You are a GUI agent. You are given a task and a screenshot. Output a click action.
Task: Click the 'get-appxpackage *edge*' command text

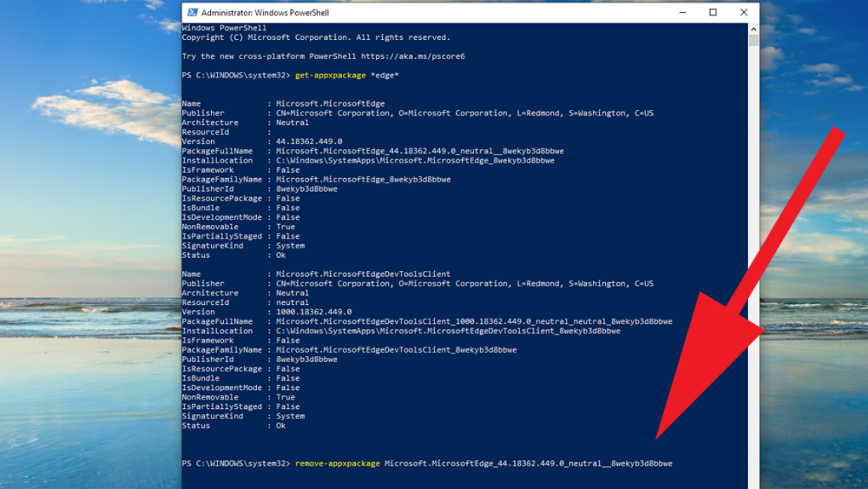(x=346, y=76)
